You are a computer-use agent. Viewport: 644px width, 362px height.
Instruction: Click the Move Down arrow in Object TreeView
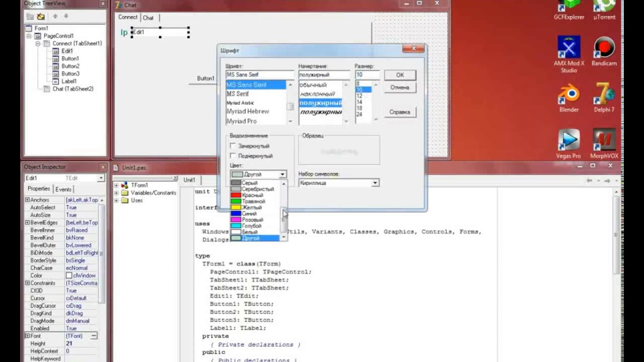65,17
